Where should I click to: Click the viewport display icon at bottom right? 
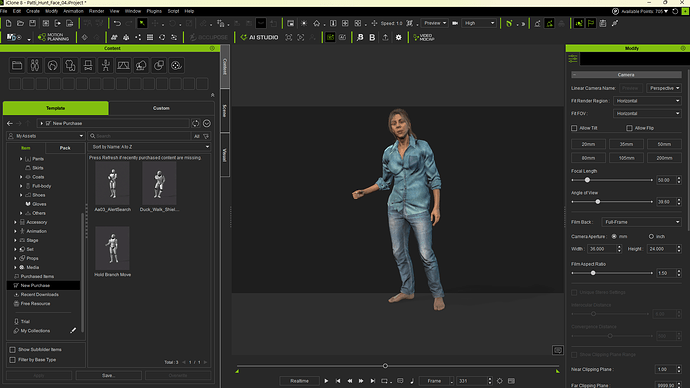pyautogui.click(x=558, y=350)
